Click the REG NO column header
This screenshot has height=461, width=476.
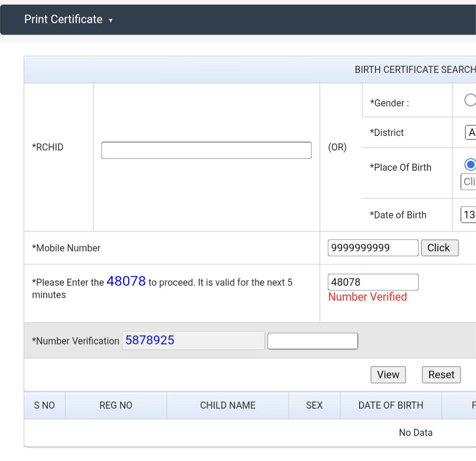point(116,405)
